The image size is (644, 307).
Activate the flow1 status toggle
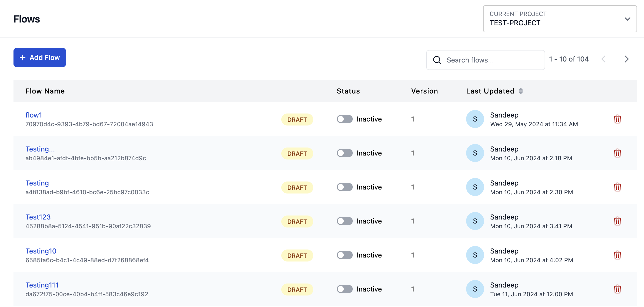coord(344,119)
